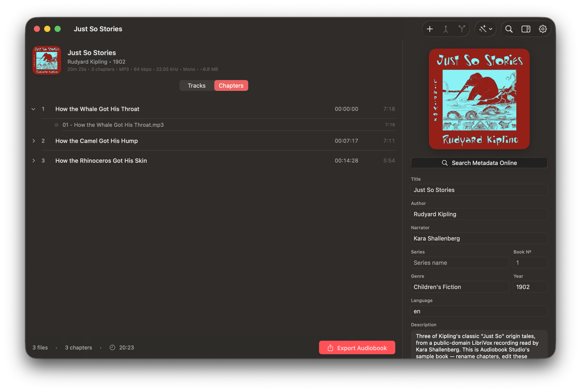Image resolution: width=581 pixels, height=392 pixels.
Task: Toggle the sidebar panel icon
Action: pyautogui.click(x=526, y=29)
